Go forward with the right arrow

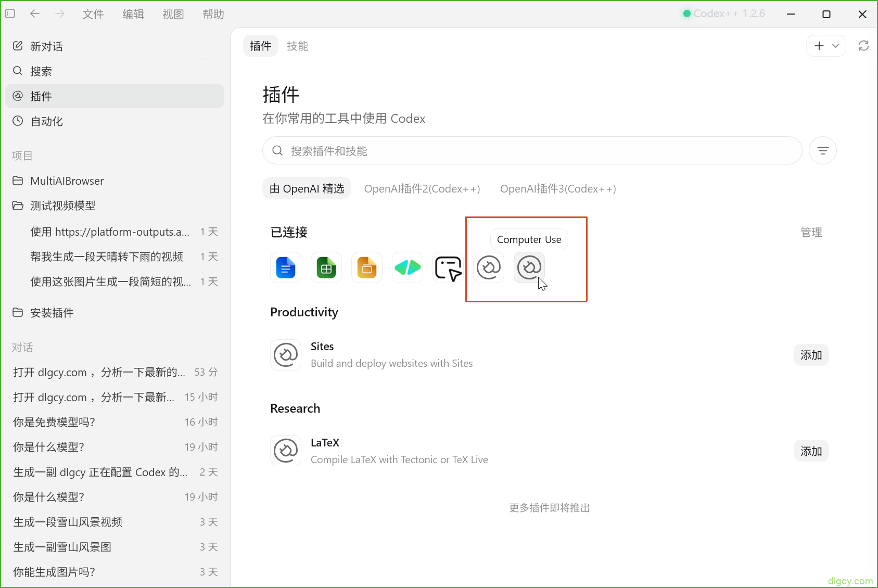coord(60,14)
